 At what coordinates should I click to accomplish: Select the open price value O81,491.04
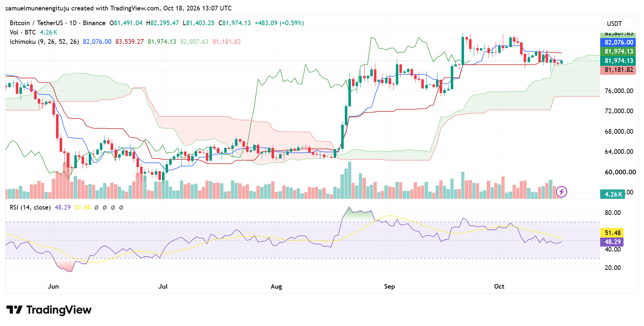pyautogui.click(x=126, y=23)
